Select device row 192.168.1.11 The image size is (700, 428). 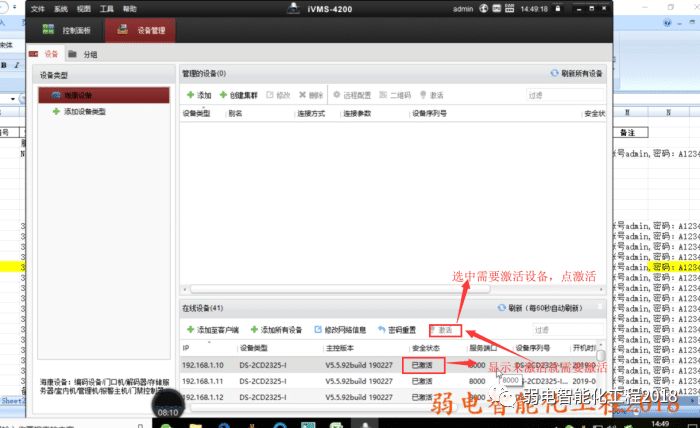(x=388, y=381)
